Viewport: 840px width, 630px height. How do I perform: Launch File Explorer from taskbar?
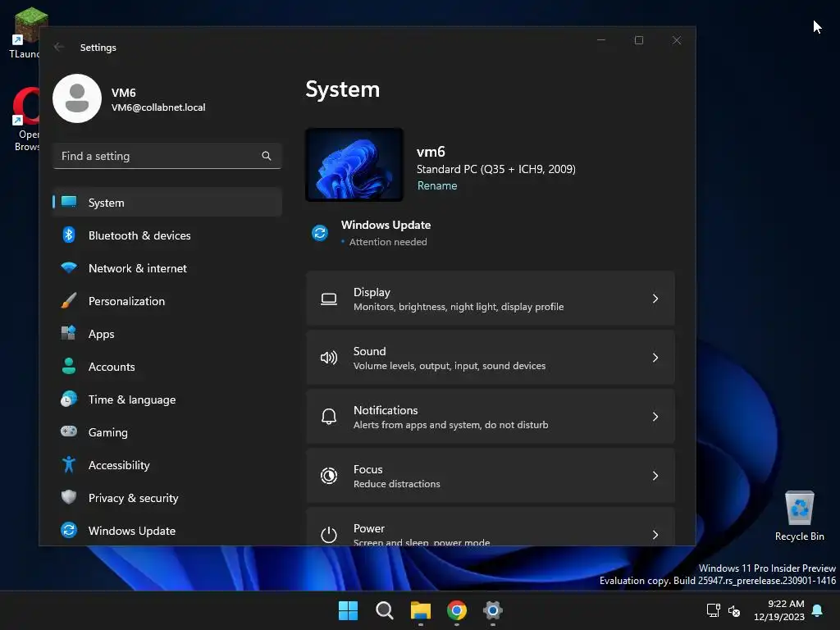tap(421, 610)
